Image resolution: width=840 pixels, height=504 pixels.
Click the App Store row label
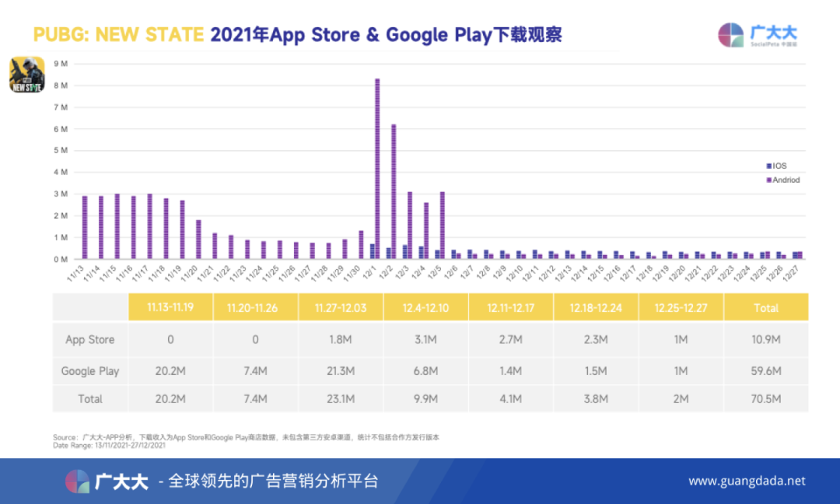tap(90, 340)
